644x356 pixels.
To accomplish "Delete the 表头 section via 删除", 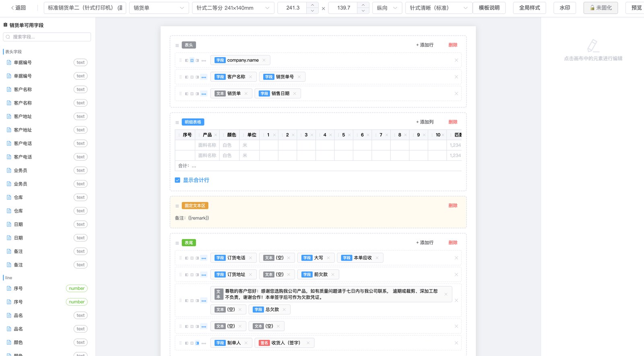I will 453,45.
